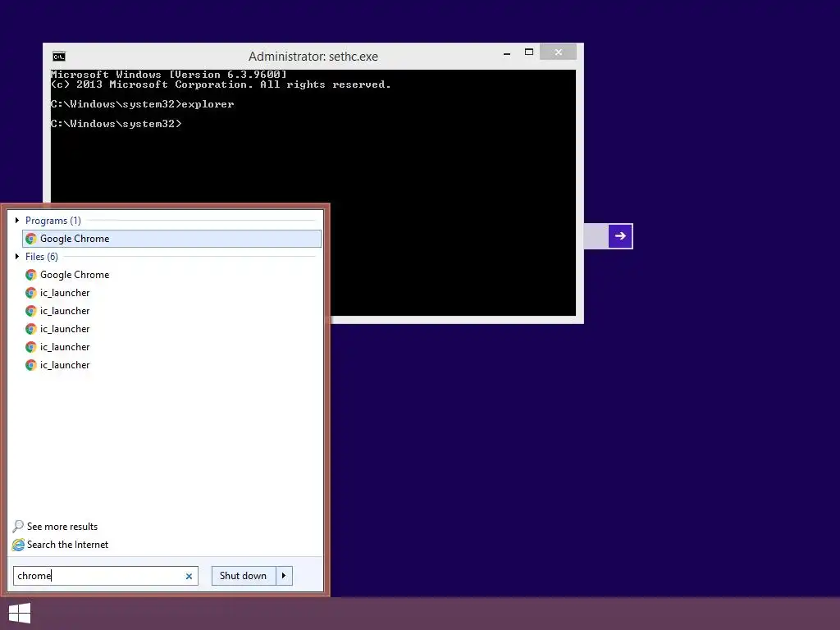The width and height of the screenshot is (840, 630).
Task: Collapse the Programs (1) group arrow
Action: pos(17,220)
